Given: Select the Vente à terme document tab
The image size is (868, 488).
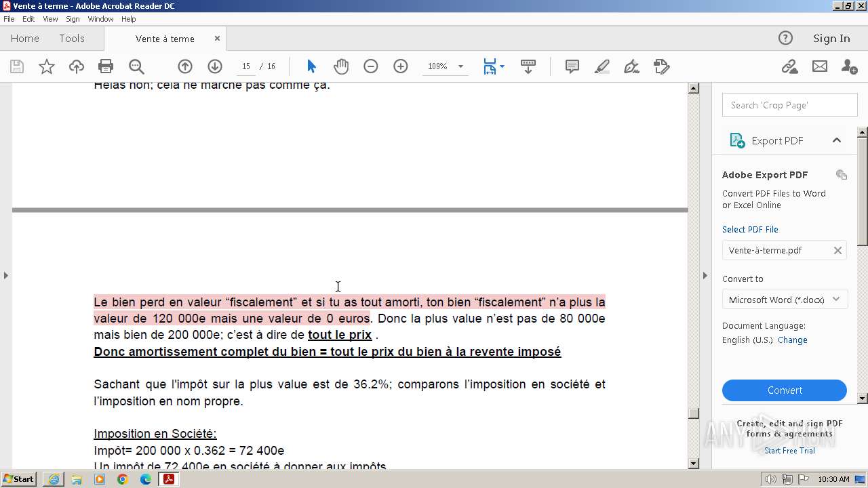Looking at the screenshot, I should 165,39.
